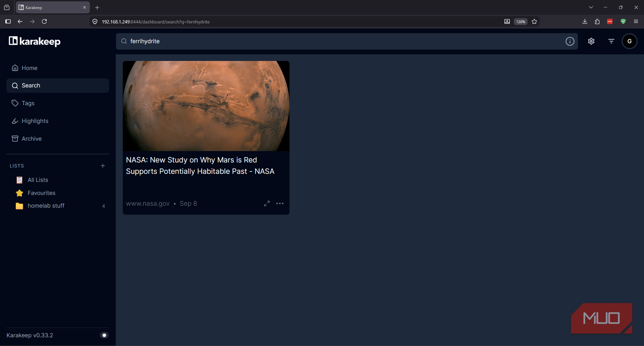Click the Karakeep logo
Viewport: 644px width, 346px height.
35,41
